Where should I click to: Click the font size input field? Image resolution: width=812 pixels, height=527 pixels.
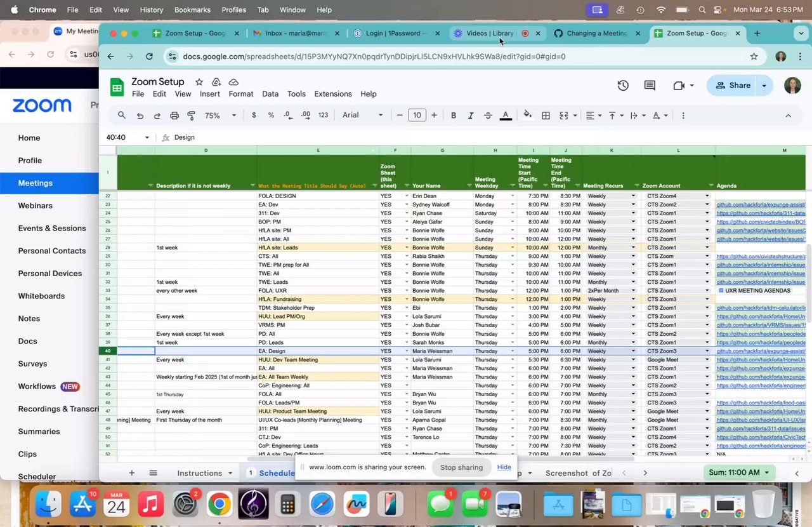pyautogui.click(x=417, y=116)
